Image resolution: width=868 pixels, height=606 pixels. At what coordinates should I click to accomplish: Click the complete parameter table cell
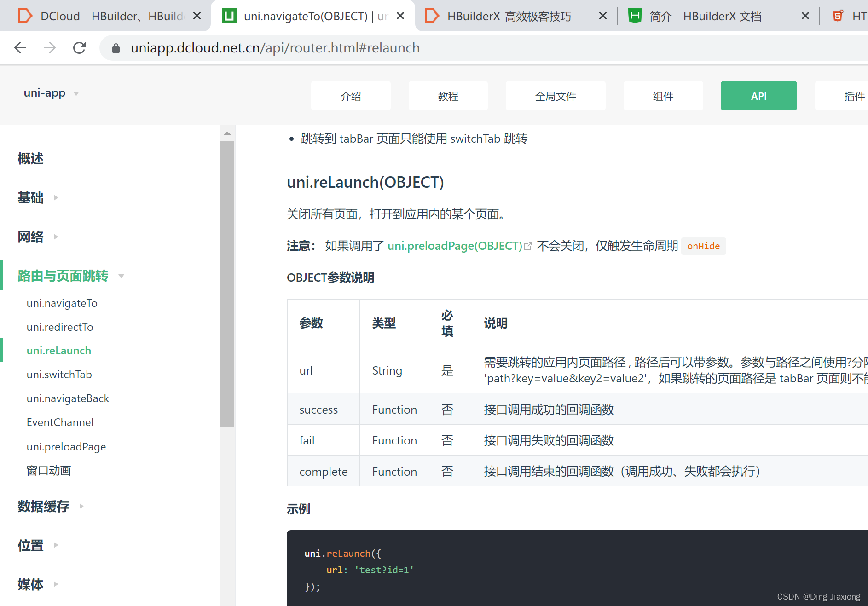(x=324, y=471)
